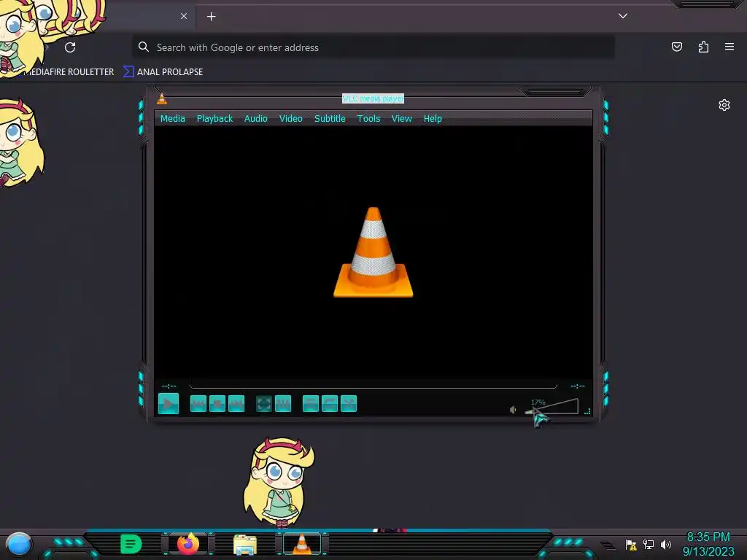Screen dimensions: 747x560
Task: Switch to VLC from the taskbar
Action: click(301, 544)
